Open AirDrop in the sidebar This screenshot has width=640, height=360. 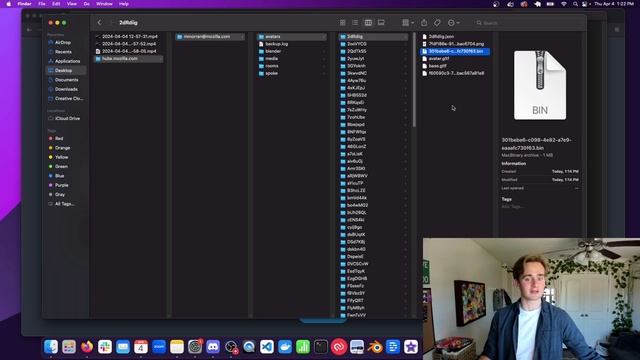[x=63, y=42]
